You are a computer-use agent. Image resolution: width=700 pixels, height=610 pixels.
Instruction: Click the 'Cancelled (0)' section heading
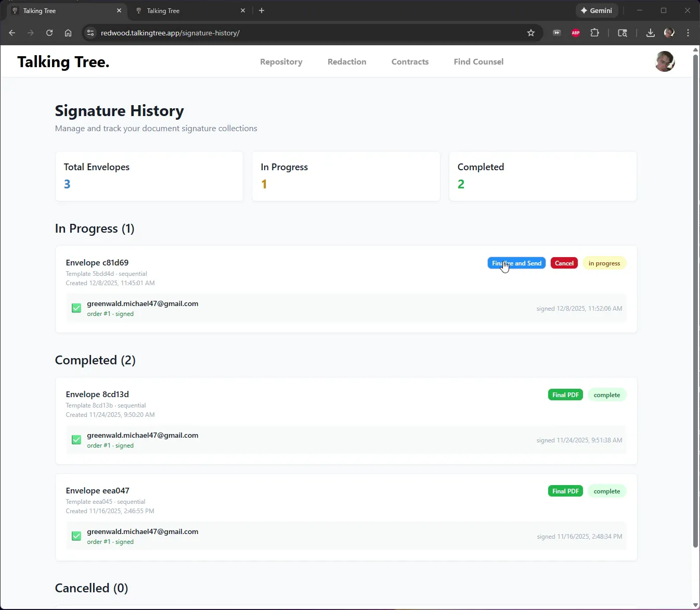click(x=92, y=588)
